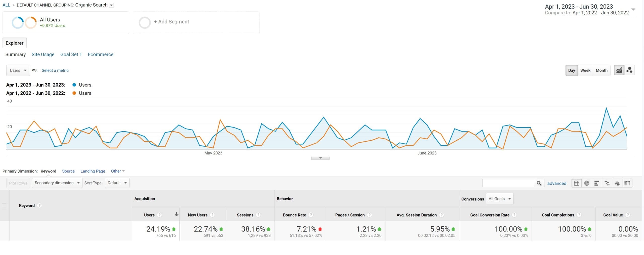Screen dimensions: 644x255
Task: Click the advanced filter link
Action: 557,183
